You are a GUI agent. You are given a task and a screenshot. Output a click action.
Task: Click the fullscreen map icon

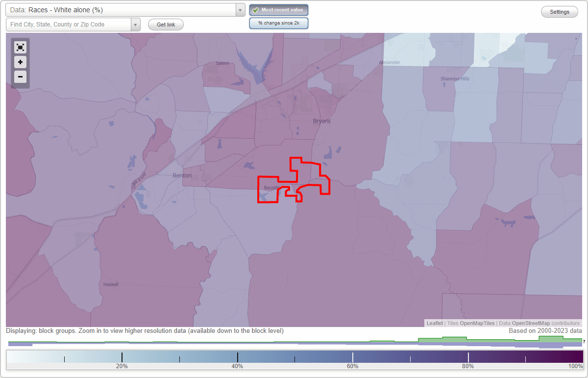click(x=20, y=47)
